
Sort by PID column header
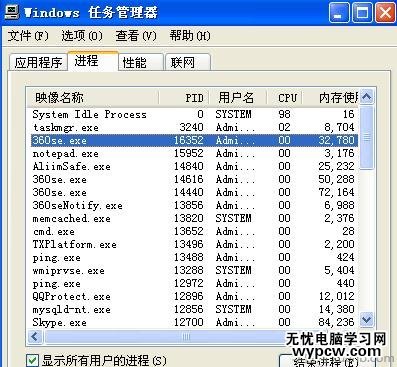click(x=184, y=98)
